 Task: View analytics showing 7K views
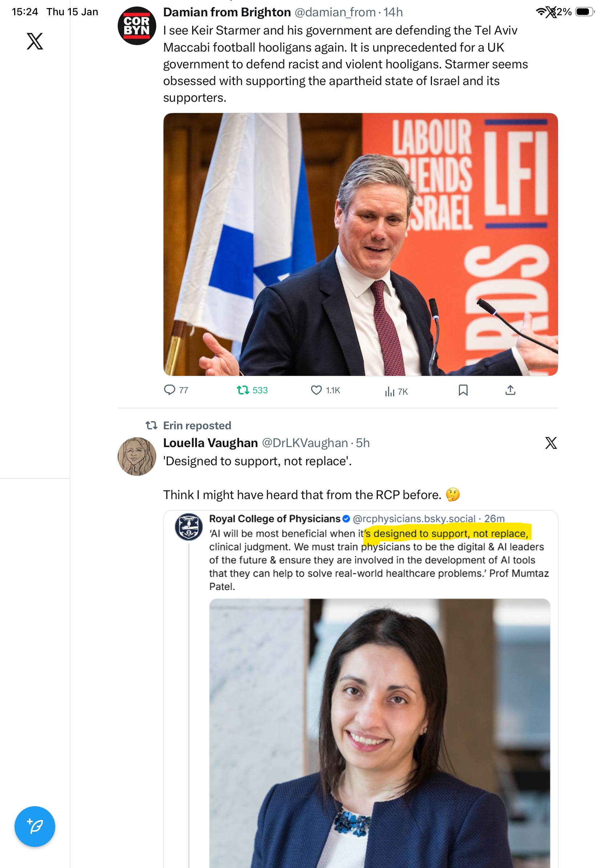[396, 391]
